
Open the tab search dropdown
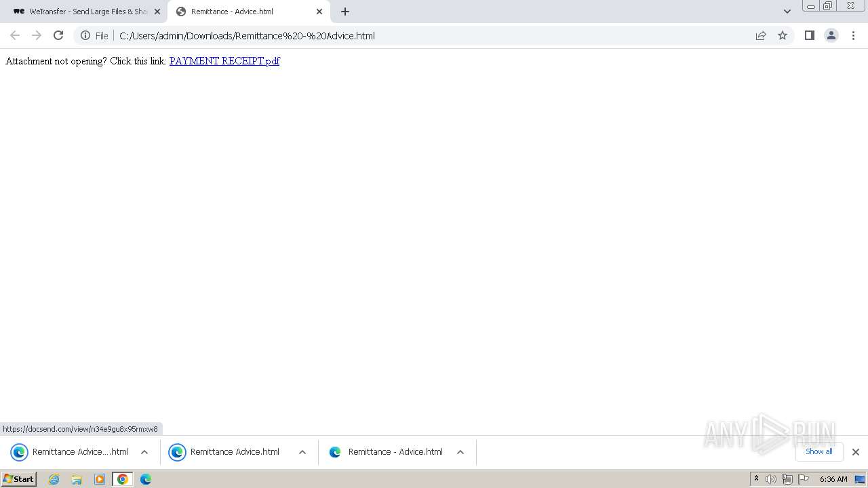787,12
